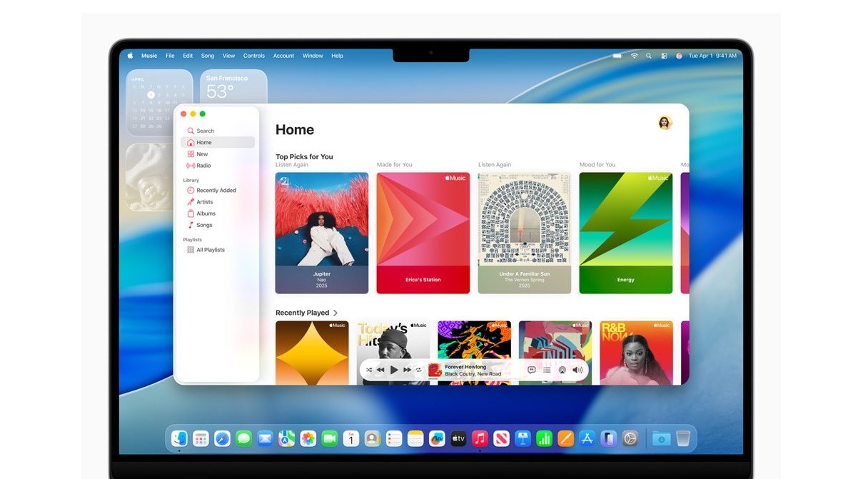Open the Account menu
The image size is (868, 479).
283,56
